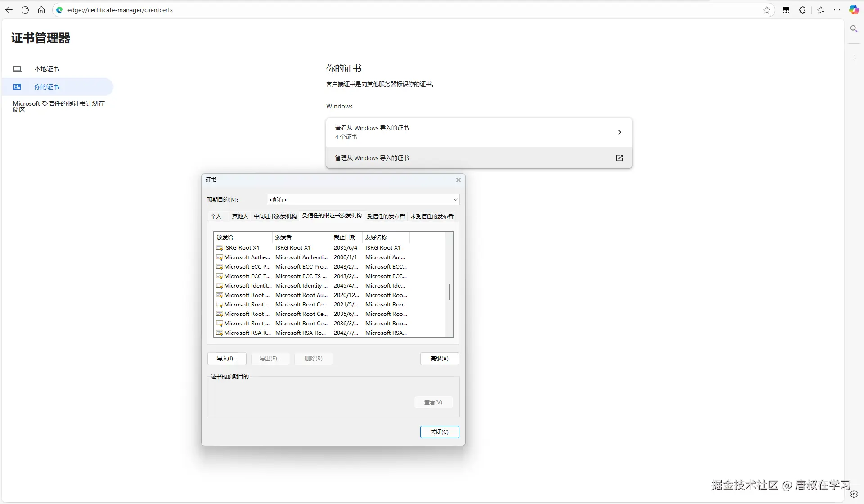Click the expiry date 2000/1/1

coord(345,257)
